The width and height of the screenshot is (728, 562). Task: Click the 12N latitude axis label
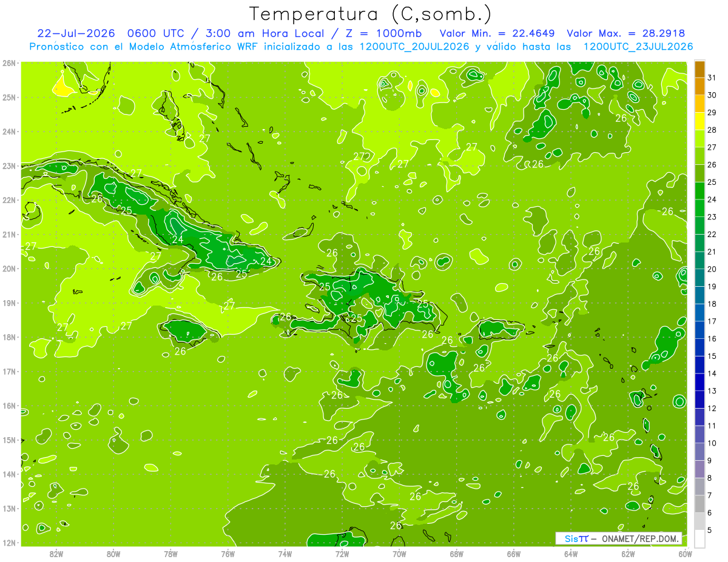(x=9, y=543)
